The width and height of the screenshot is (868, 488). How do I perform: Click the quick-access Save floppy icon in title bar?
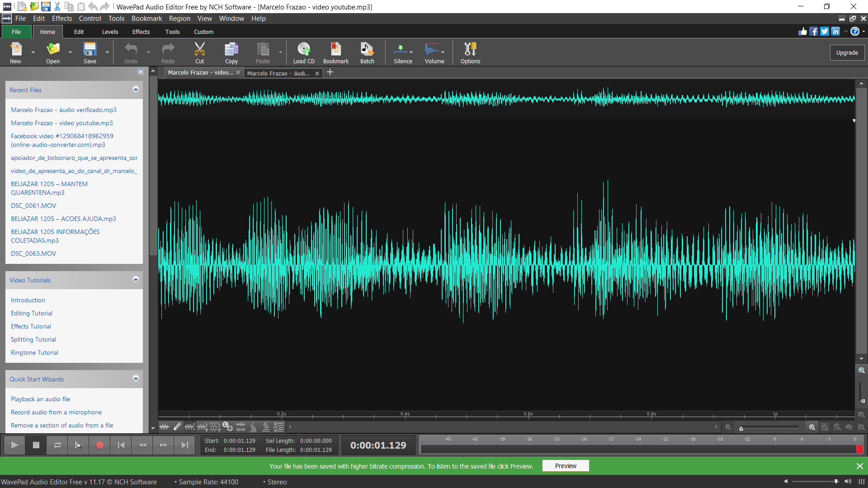(x=46, y=6)
